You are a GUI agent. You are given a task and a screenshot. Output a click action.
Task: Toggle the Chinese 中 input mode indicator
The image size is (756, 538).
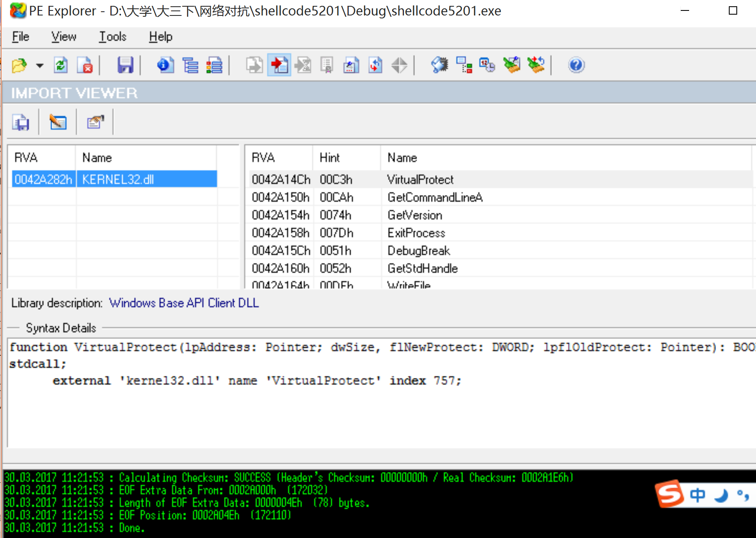pos(697,495)
